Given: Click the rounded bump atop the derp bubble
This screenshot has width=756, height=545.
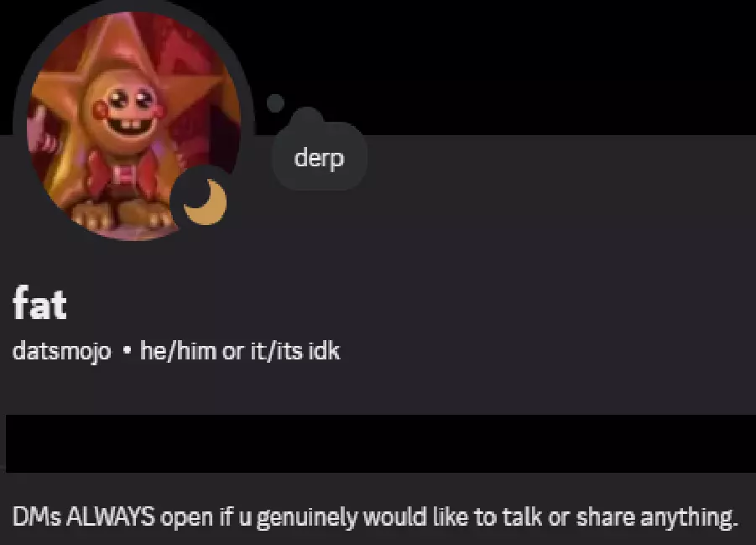Looking at the screenshot, I should [306, 116].
